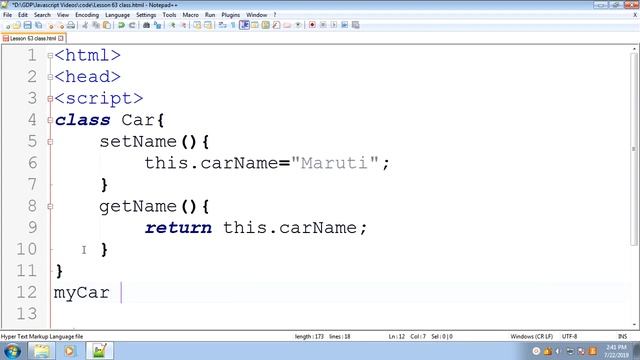
Task: Click the Save All toolbar icon
Action: pos(38,25)
